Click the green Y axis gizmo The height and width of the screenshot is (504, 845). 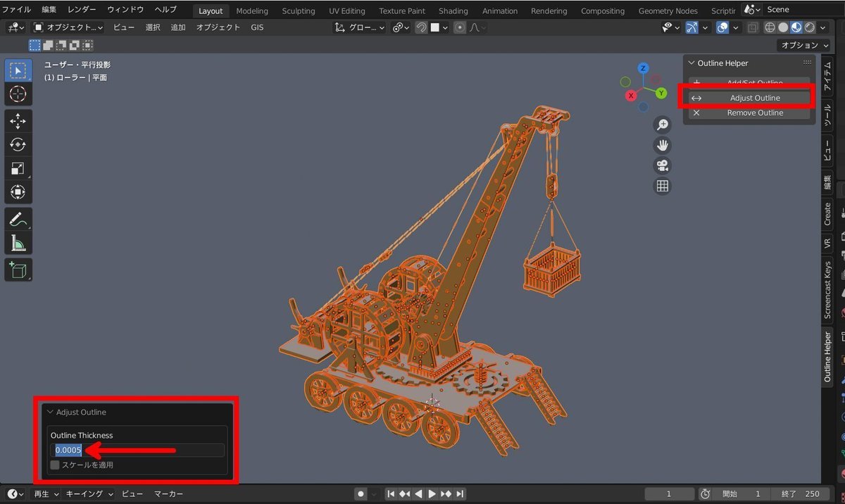coord(661,93)
